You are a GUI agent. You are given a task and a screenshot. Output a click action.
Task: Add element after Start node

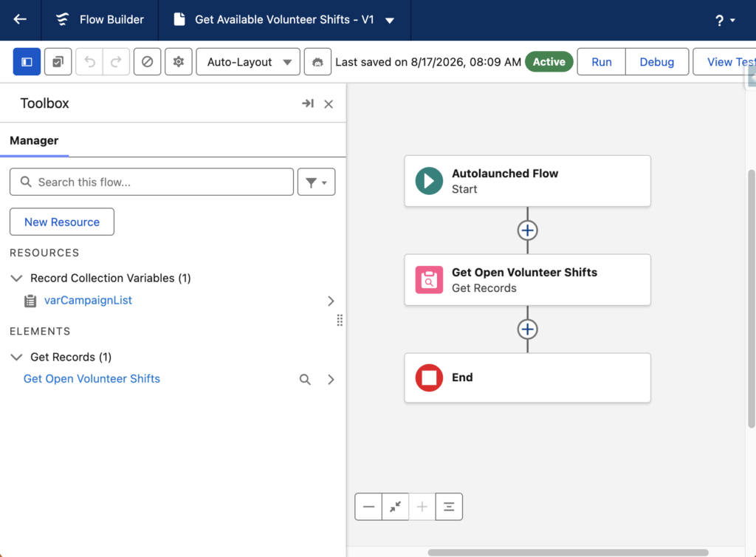(527, 230)
